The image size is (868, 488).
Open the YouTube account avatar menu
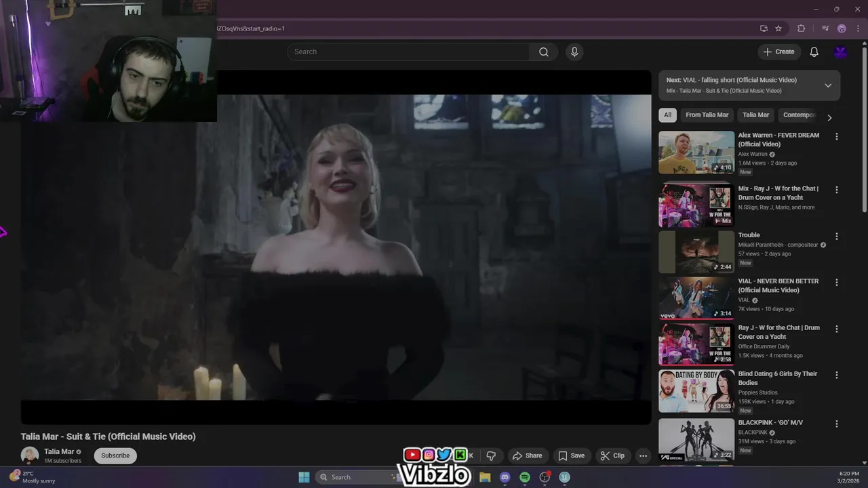point(841,52)
